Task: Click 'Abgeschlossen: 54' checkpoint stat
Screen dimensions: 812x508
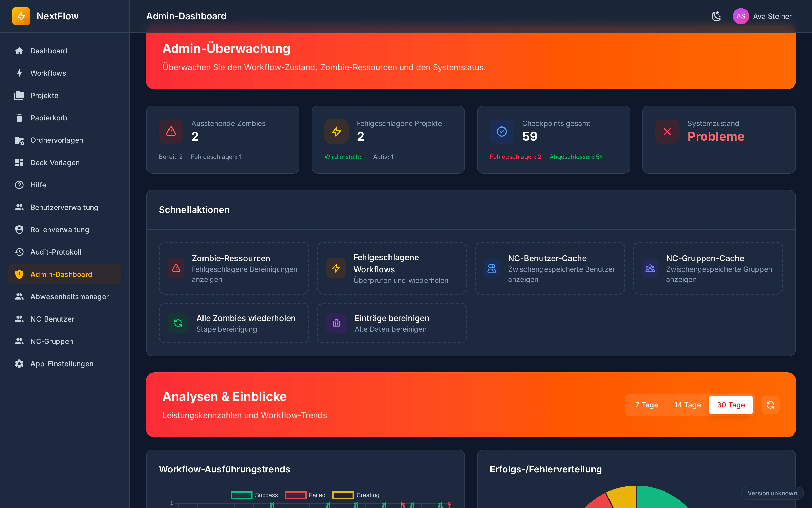Action: [x=576, y=157]
